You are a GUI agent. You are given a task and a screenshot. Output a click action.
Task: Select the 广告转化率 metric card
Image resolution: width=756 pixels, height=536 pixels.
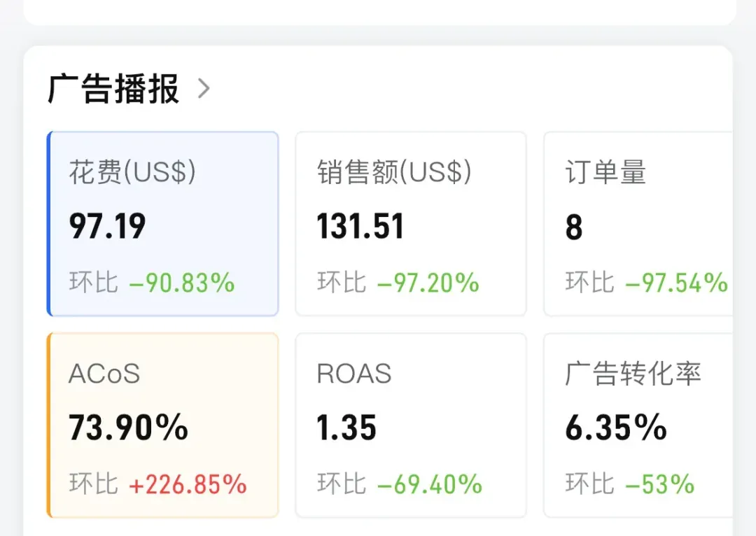coord(638,425)
